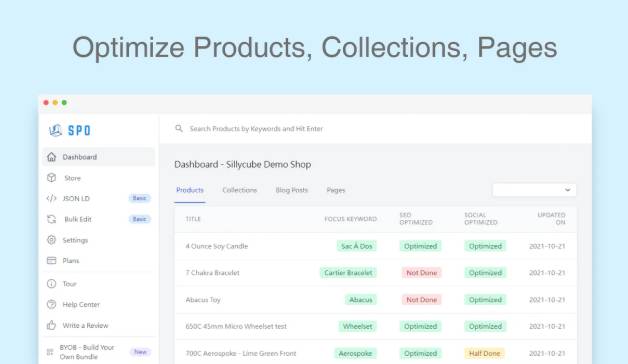Select the Products tab
The image size is (628, 364).
(190, 190)
